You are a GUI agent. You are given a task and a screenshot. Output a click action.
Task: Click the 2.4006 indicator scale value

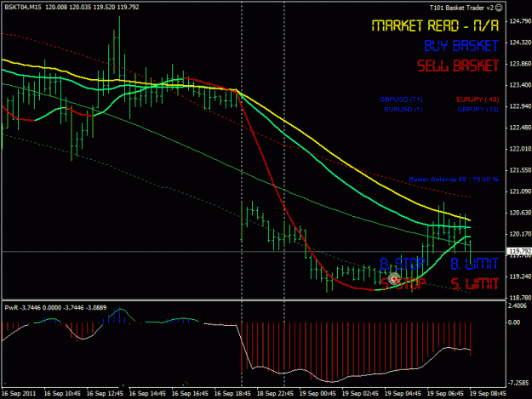[518, 305]
